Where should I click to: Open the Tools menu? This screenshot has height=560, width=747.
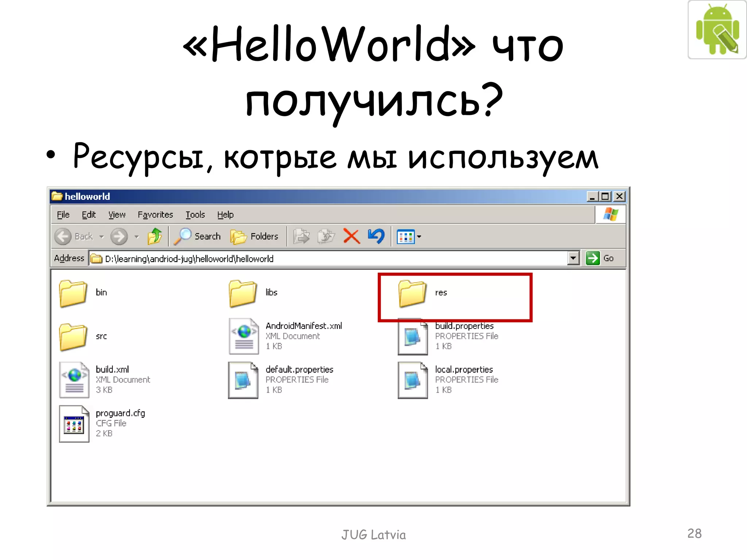(x=195, y=215)
